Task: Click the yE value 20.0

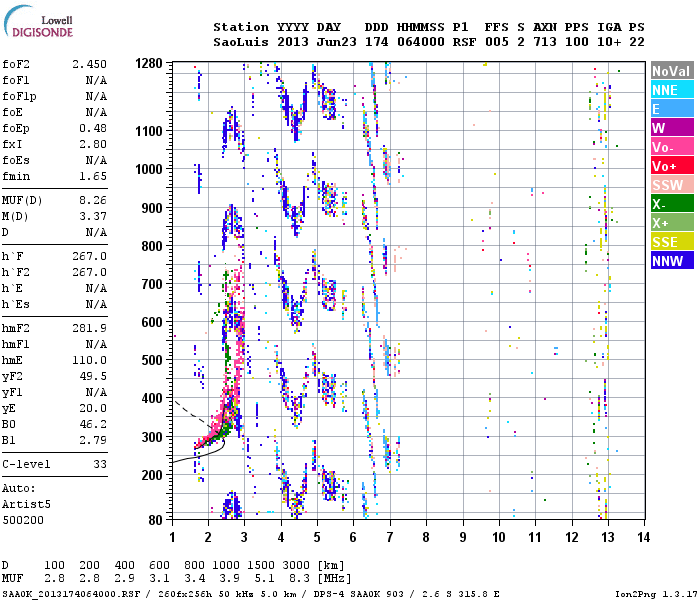Action: click(x=93, y=408)
